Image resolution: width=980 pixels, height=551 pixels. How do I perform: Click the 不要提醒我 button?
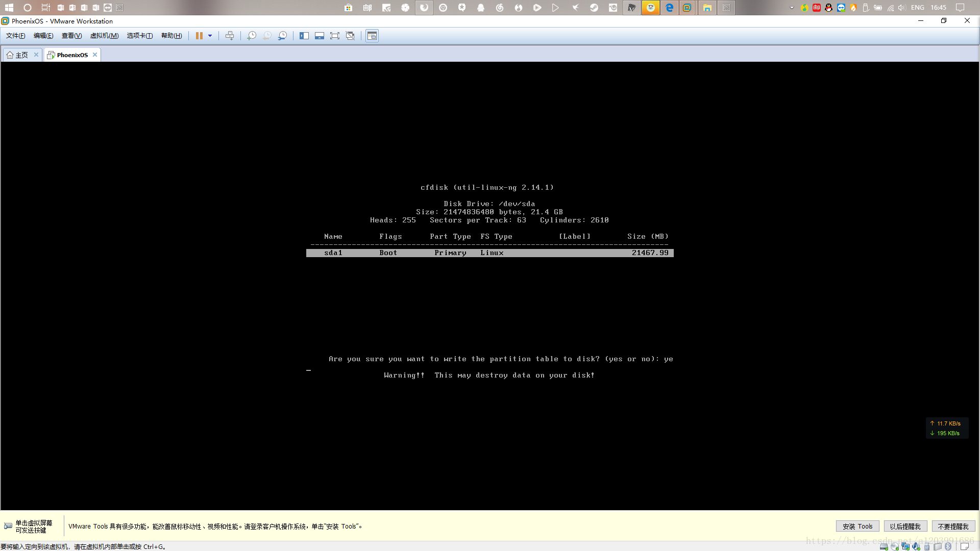[x=953, y=527]
